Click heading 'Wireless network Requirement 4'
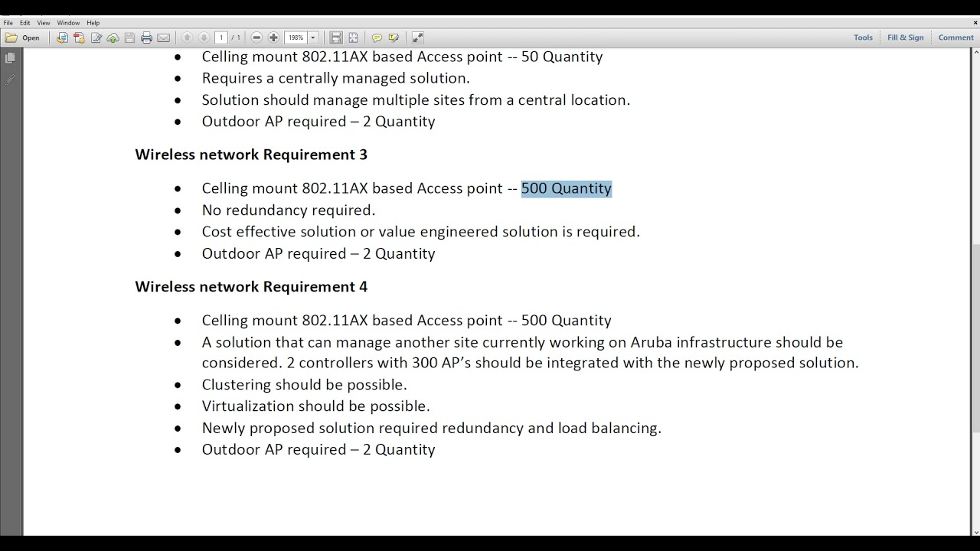The height and width of the screenshot is (551, 980). tap(251, 287)
